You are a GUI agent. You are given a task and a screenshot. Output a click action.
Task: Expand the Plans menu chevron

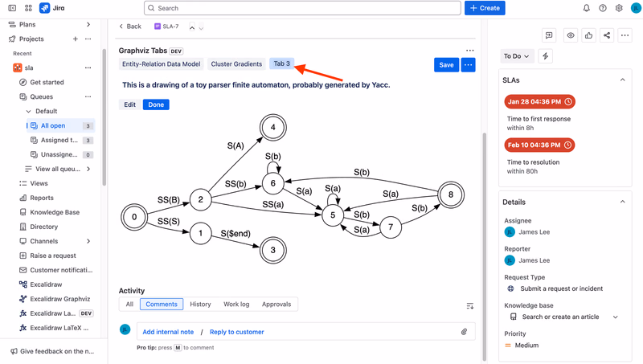88,25
